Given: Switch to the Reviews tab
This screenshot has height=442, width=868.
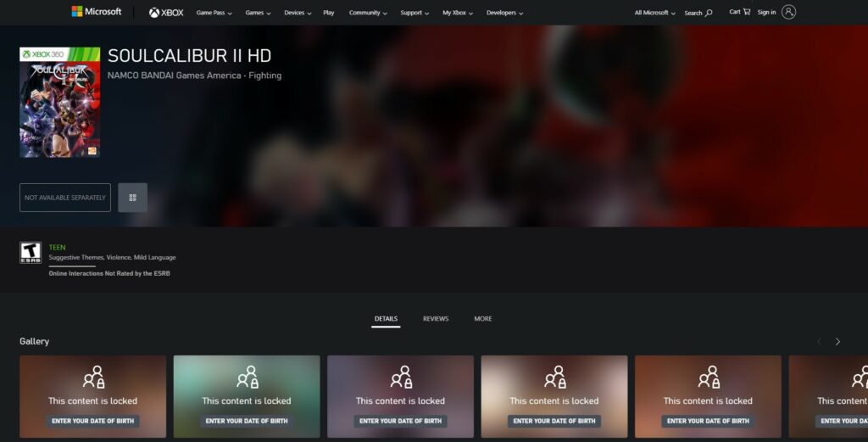Looking at the screenshot, I should click(x=436, y=319).
